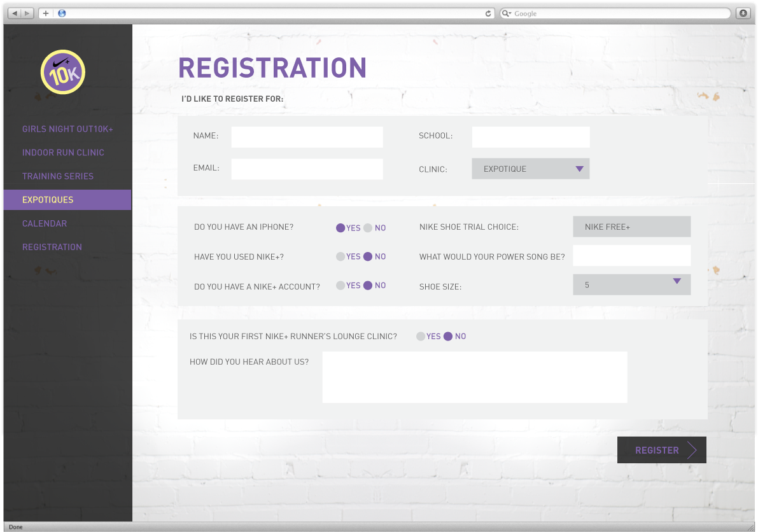This screenshot has width=758, height=532.
Task: Open Girls Night Out10K+ menu item
Action: coord(67,129)
